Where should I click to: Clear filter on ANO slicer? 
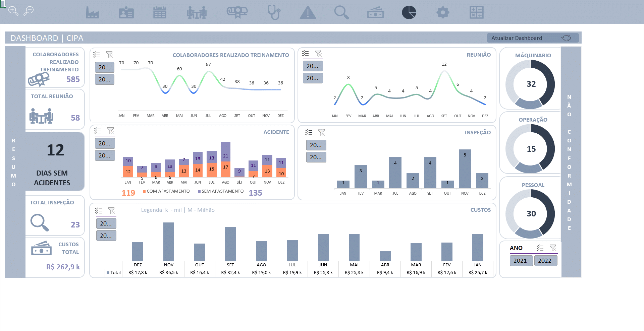tap(553, 248)
